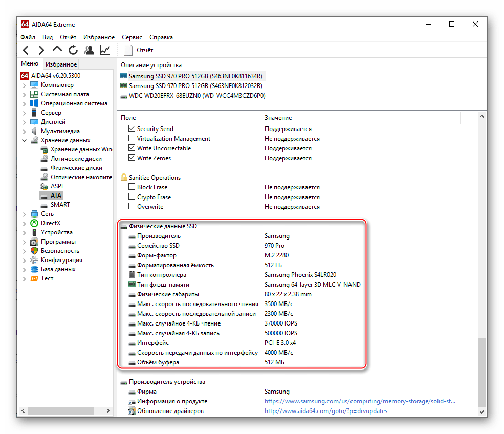The height and width of the screenshot is (434, 504).
Task: Click the up-level arrow toolbar icon
Action: tap(57, 49)
